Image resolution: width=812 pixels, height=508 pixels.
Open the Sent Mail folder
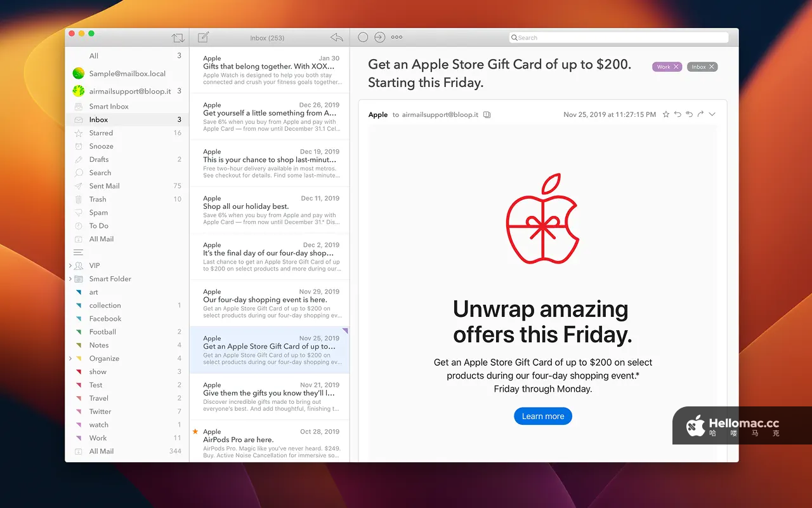[x=127, y=186]
